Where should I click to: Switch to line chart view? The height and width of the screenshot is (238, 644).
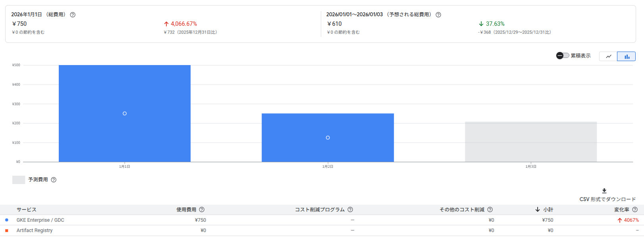tap(608, 56)
